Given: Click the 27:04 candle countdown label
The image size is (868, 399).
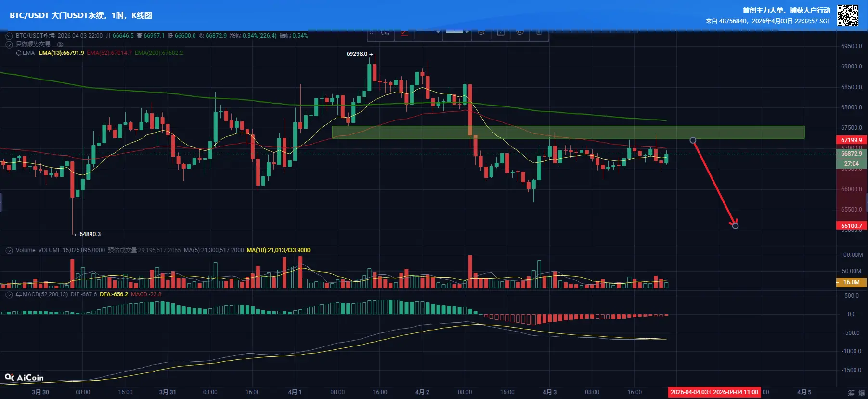Looking at the screenshot, I should 852,164.
